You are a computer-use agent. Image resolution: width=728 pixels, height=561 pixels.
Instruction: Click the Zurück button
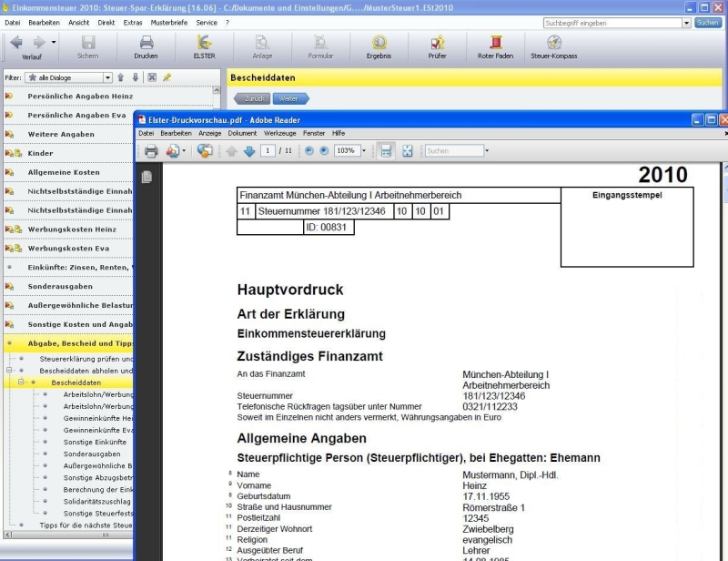[x=252, y=98]
